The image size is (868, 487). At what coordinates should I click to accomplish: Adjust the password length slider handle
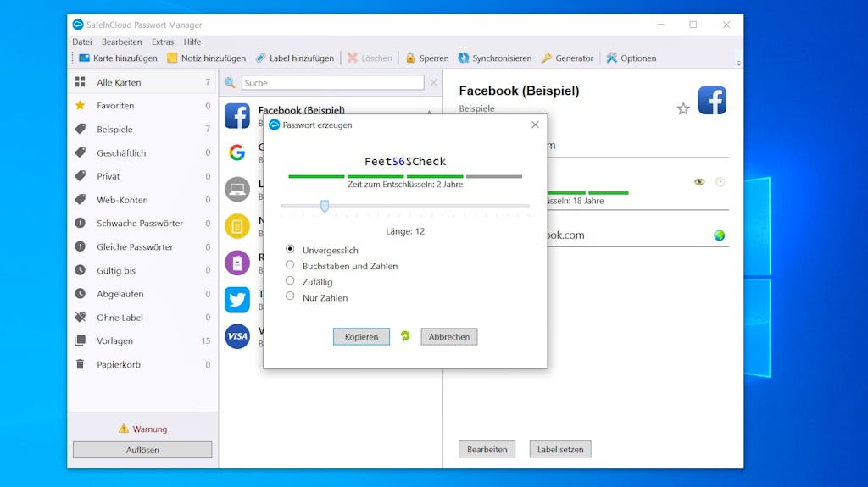point(325,206)
